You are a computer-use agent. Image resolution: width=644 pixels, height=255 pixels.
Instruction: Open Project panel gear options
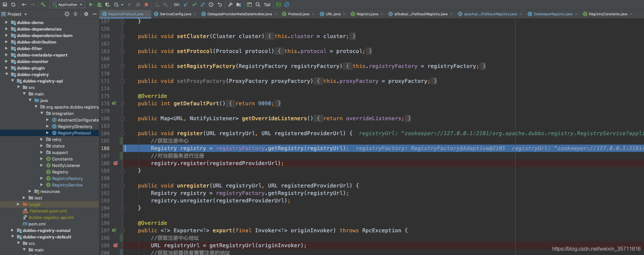tap(86, 14)
